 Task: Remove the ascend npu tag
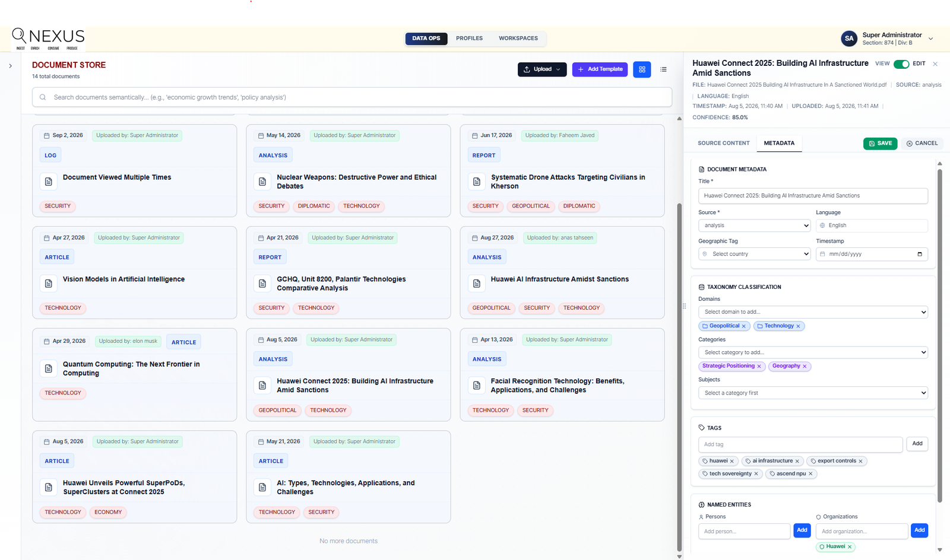(810, 474)
